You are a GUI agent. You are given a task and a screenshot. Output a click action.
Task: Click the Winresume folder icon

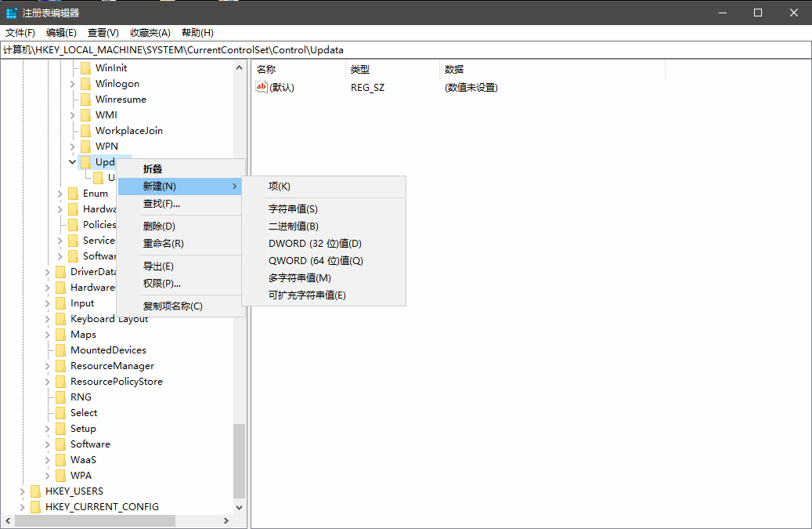86,100
